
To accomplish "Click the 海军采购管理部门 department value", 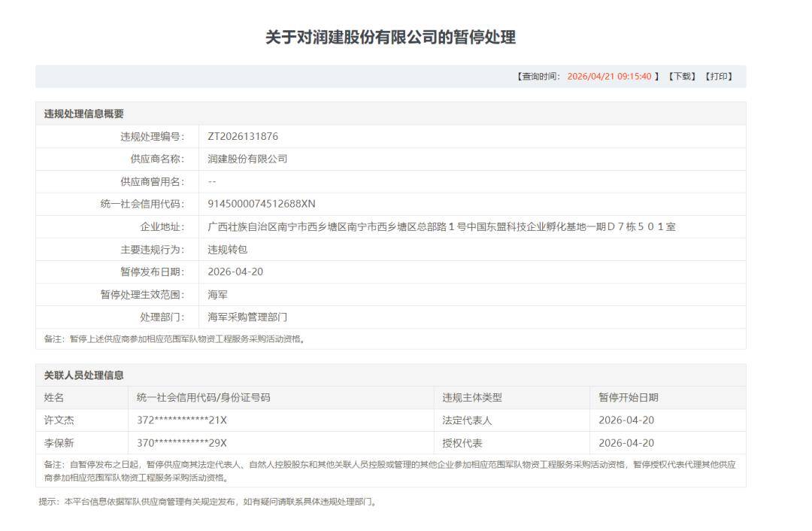I will click(247, 317).
